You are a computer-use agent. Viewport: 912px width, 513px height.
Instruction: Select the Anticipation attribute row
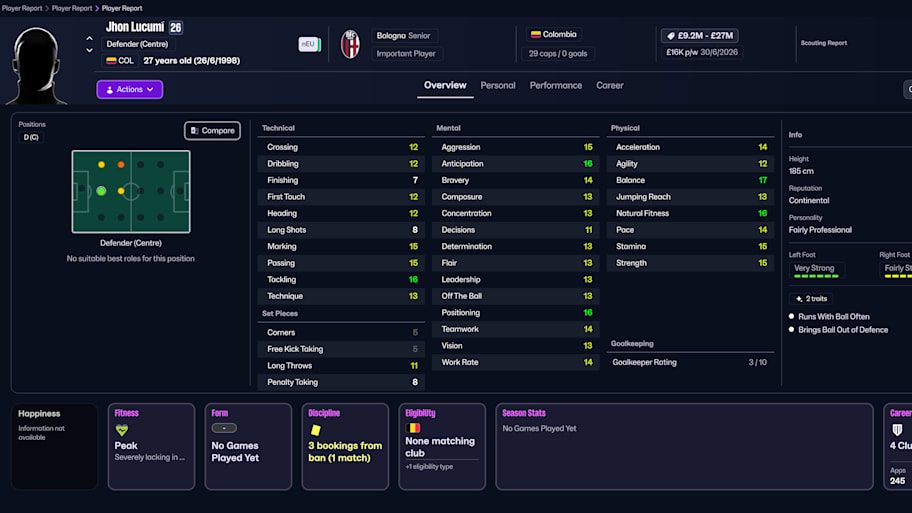pyautogui.click(x=516, y=164)
